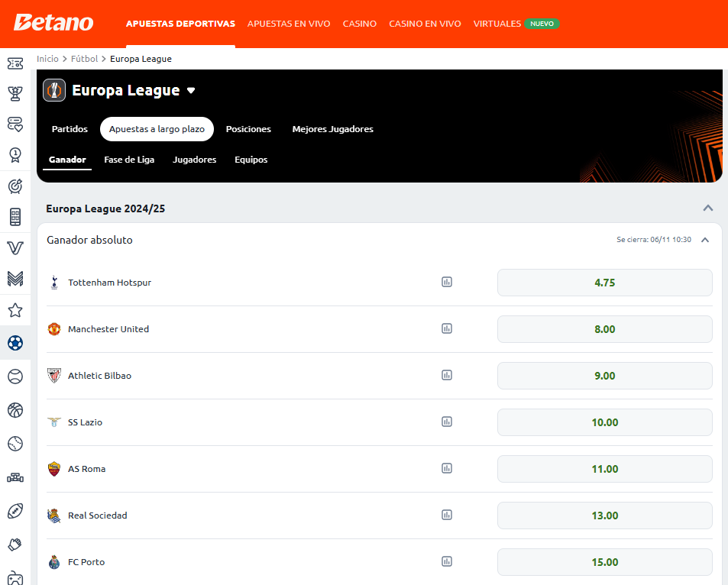Open the V virtuals sidebar icon
The height and width of the screenshot is (585, 728).
15,248
